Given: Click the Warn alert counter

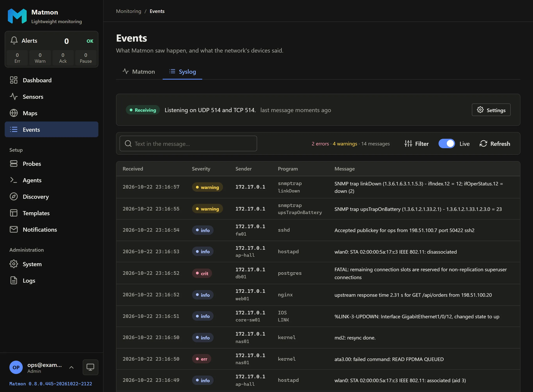Looking at the screenshot, I should pos(40,58).
